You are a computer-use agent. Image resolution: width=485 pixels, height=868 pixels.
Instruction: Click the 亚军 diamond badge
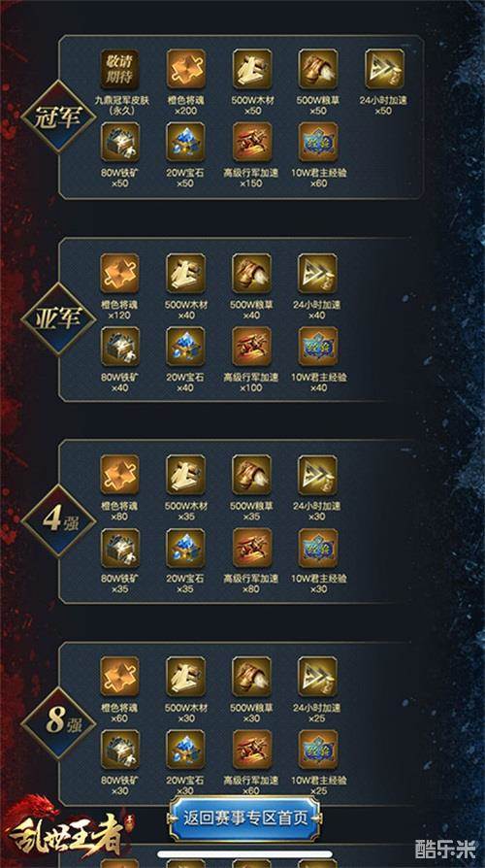pyautogui.click(x=58, y=319)
